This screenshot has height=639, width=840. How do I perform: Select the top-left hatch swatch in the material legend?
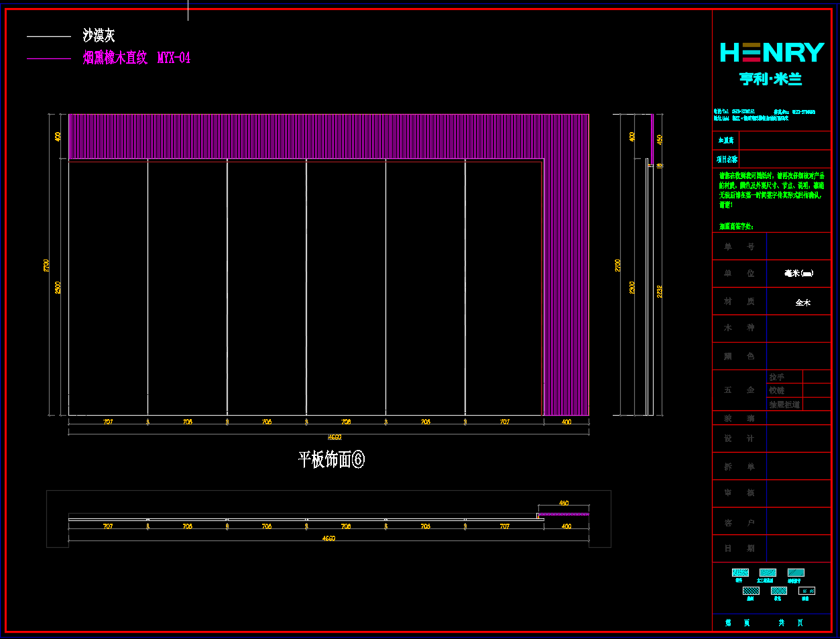coord(740,573)
